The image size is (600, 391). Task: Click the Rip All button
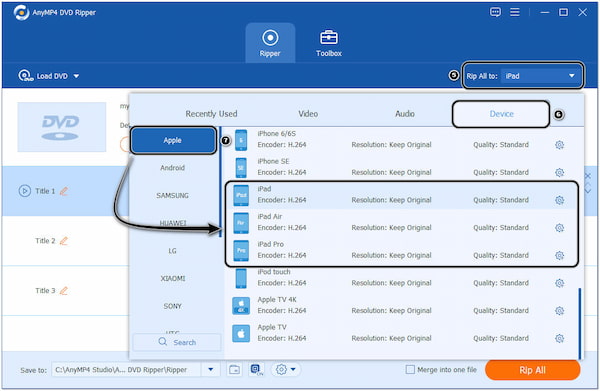pos(532,370)
